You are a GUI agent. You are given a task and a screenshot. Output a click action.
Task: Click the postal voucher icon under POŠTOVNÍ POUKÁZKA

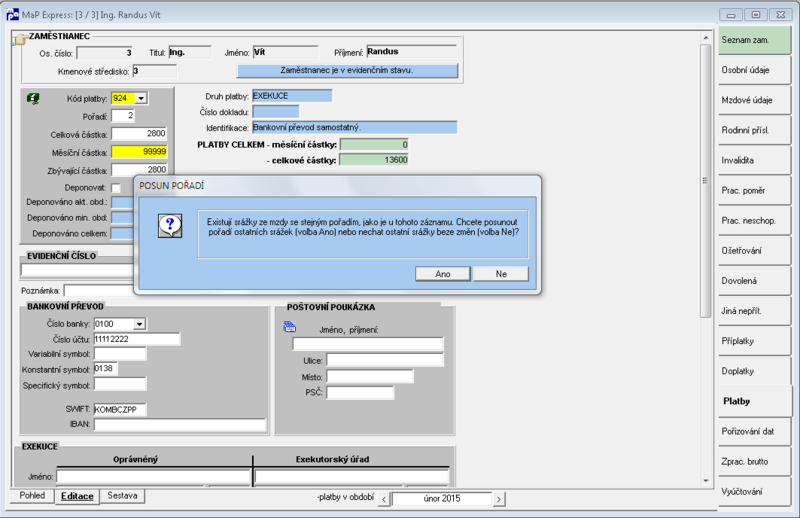[290, 327]
